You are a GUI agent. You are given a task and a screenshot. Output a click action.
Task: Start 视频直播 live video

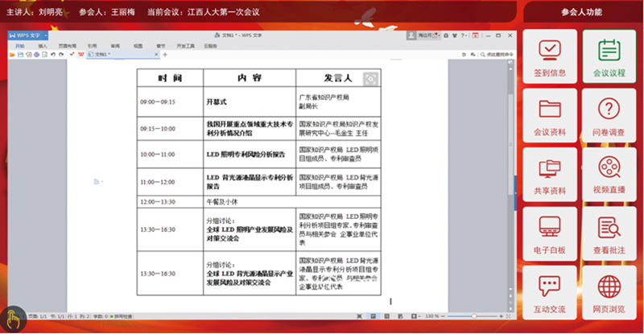coord(609,175)
